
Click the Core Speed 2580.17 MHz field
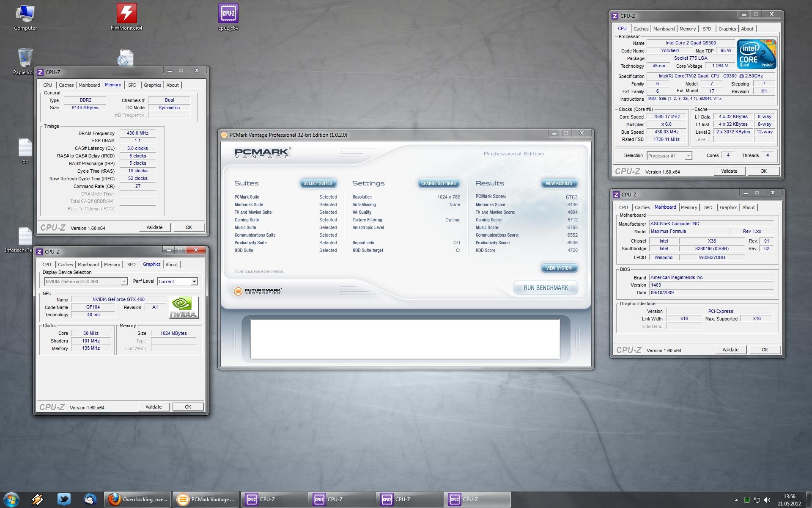click(667, 117)
